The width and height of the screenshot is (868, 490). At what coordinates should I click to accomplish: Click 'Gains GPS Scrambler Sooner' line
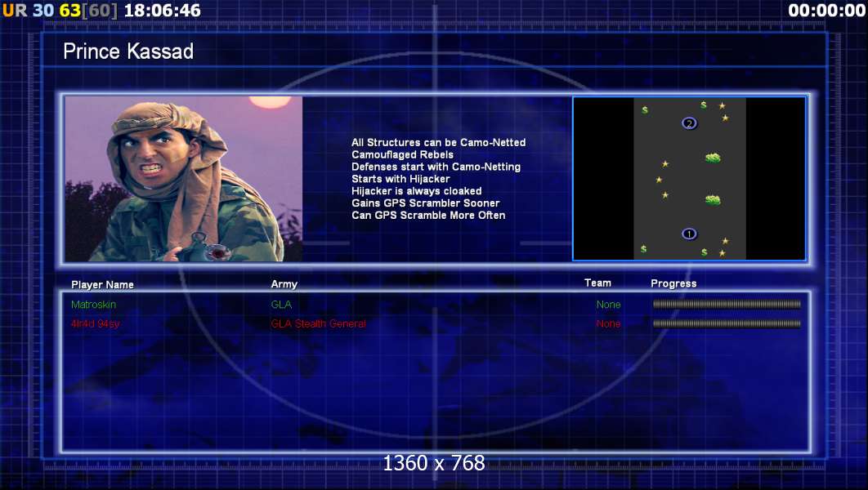click(x=425, y=203)
